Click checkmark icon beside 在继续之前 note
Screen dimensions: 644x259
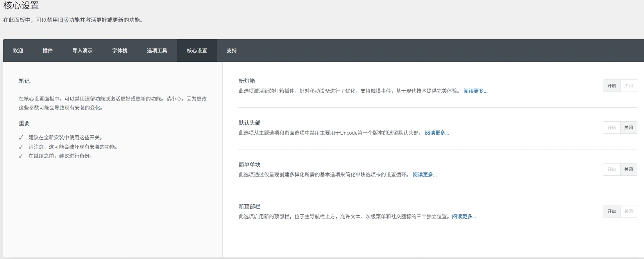pos(21,156)
